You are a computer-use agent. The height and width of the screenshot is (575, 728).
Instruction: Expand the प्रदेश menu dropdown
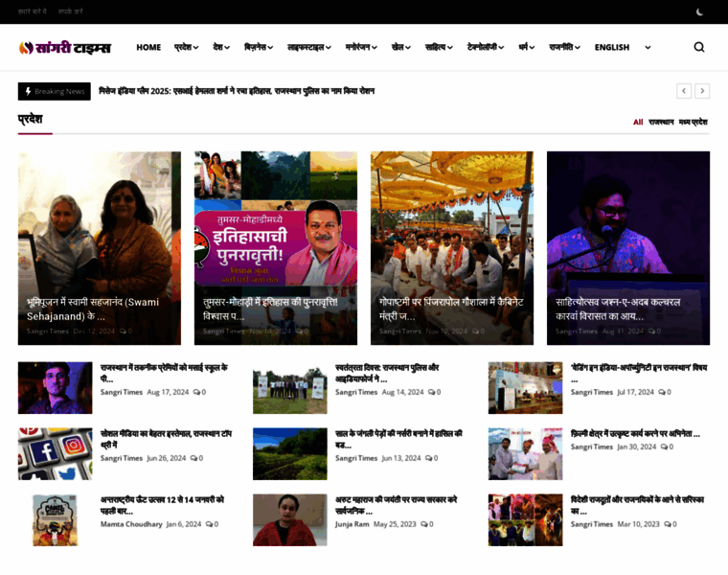[x=186, y=47]
